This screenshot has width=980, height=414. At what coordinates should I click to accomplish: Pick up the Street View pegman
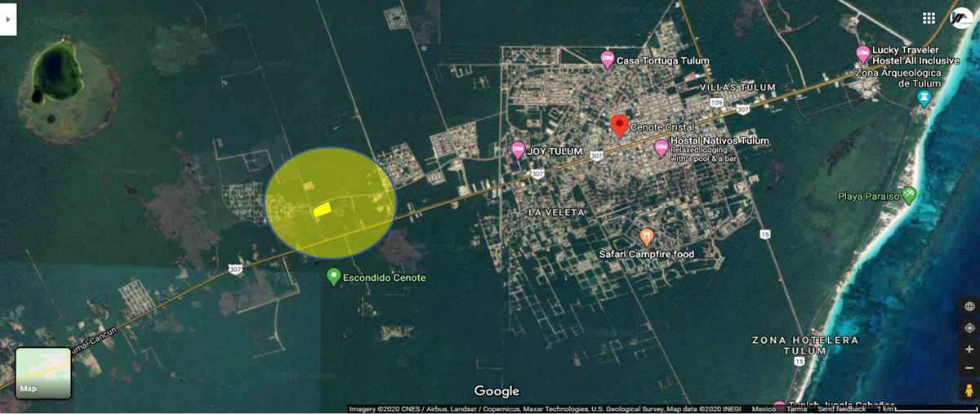tap(969, 390)
